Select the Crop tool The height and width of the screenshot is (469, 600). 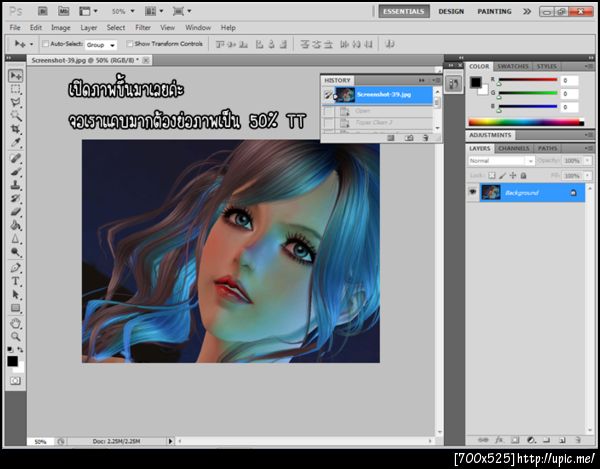pyautogui.click(x=15, y=129)
